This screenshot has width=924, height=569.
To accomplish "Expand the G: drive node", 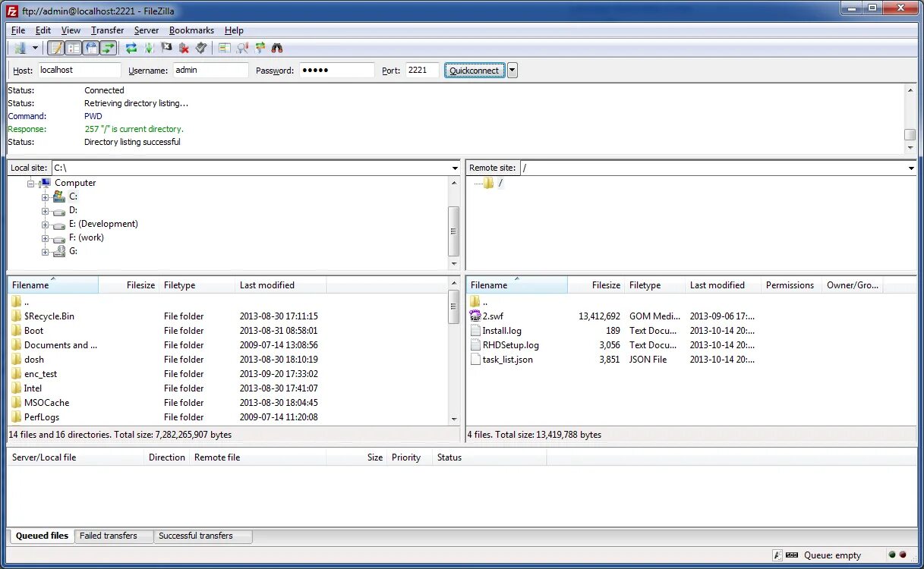I will pyautogui.click(x=45, y=252).
